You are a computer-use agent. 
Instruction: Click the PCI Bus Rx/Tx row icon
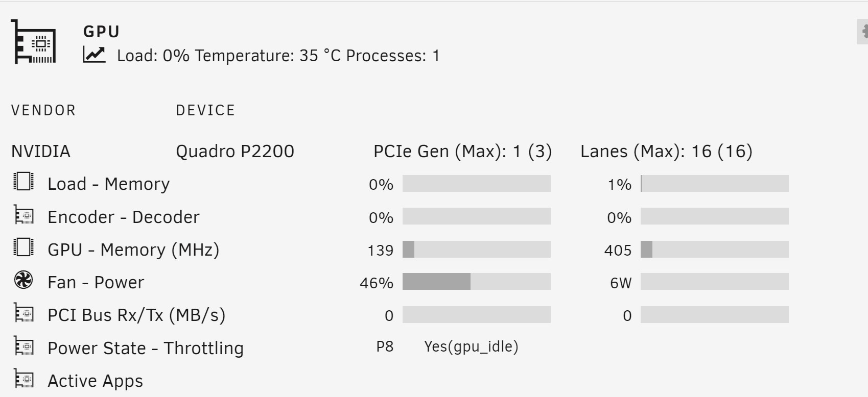point(24,314)
